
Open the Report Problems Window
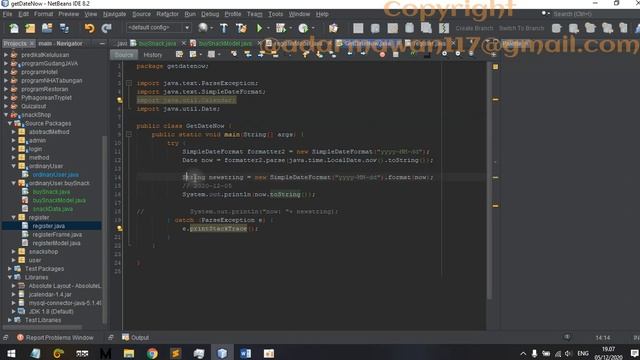click(56, 338)
